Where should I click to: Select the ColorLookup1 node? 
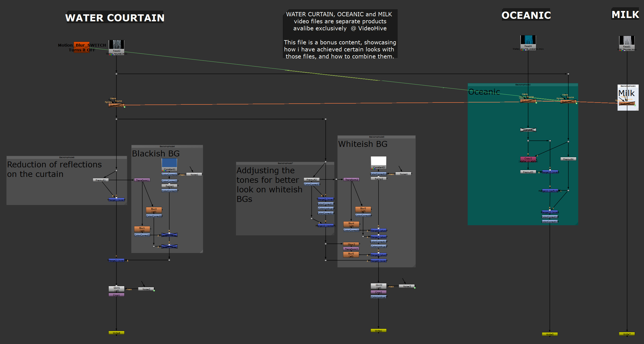click(x=326, y=209)
